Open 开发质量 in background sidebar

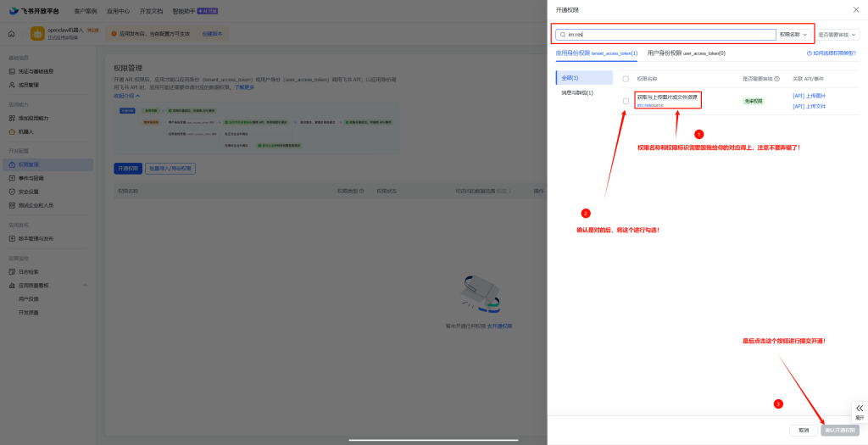pos(29,313)
